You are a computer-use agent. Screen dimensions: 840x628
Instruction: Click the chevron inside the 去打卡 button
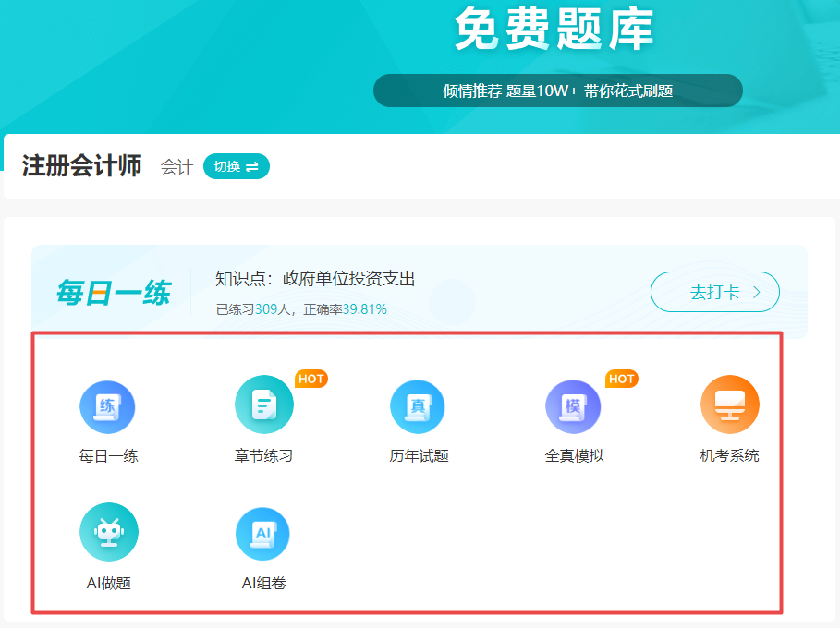pos(760,291)
